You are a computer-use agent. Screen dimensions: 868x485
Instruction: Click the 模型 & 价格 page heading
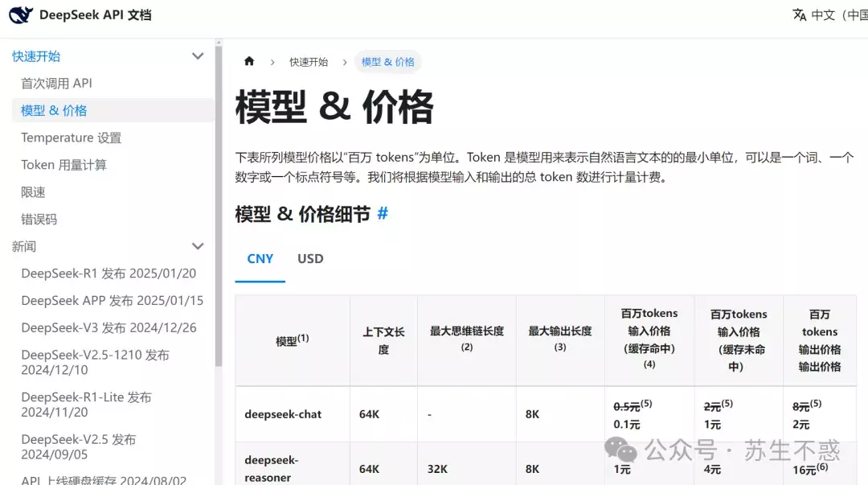[x=334, y=107]
